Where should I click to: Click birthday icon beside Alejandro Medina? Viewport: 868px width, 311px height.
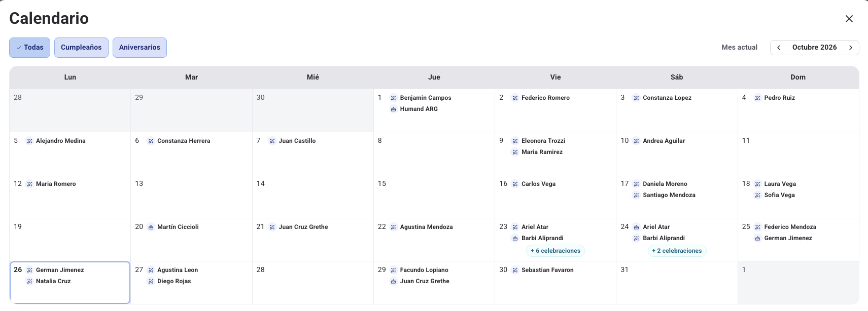coord(29,141)
